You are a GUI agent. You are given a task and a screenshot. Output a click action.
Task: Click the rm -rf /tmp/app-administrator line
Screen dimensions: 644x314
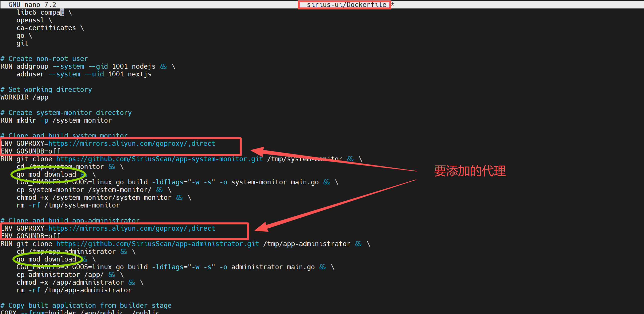[x=74, y=290]
